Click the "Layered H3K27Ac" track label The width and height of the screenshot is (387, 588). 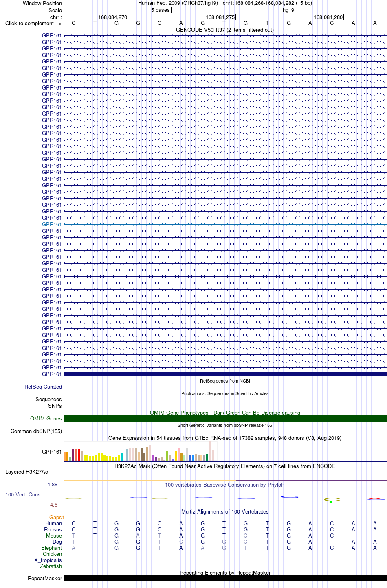(26, 472)
